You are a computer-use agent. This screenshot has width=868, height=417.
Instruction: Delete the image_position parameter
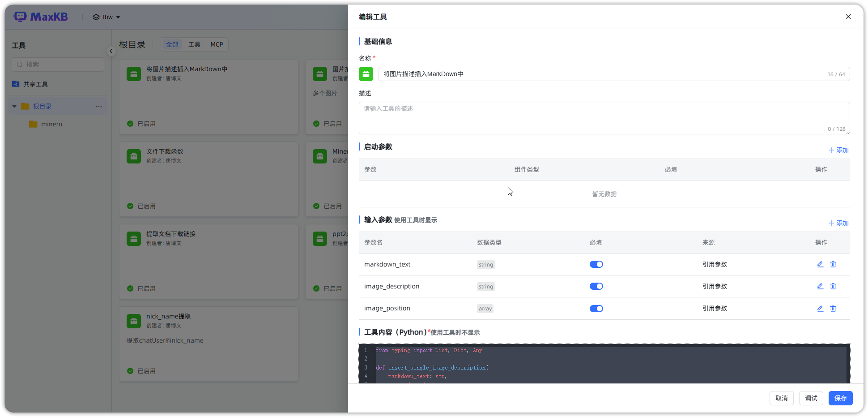tap(833, 308)
